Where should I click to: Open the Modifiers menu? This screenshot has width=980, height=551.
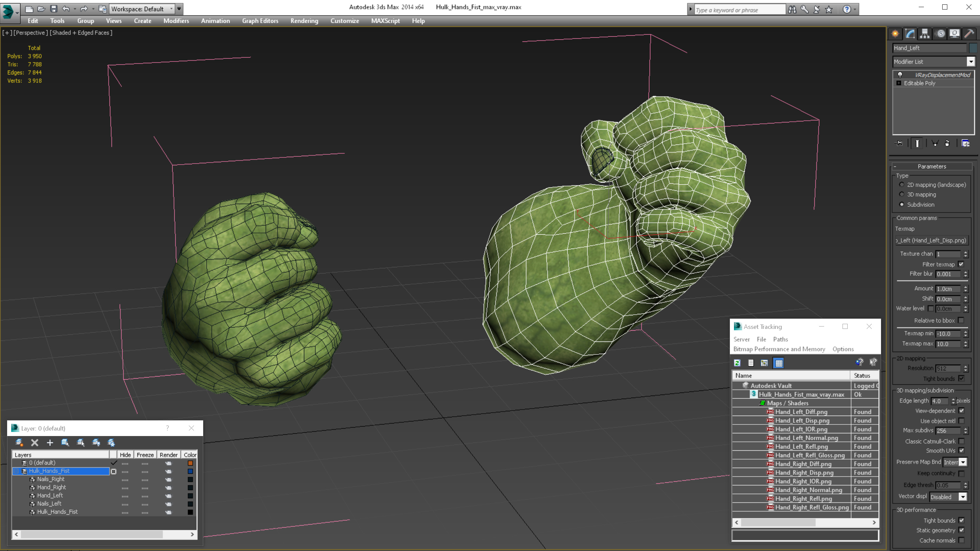click(x=176, y=21)
